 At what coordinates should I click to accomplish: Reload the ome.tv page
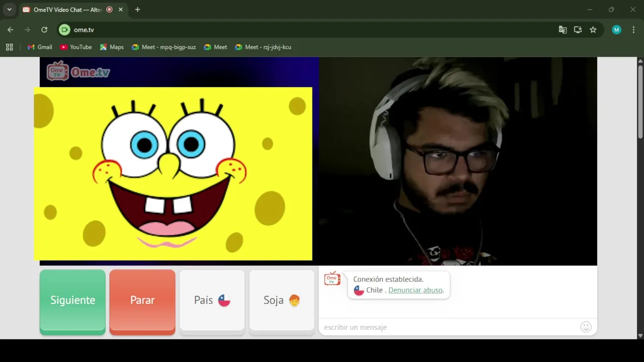pos(44,30)
